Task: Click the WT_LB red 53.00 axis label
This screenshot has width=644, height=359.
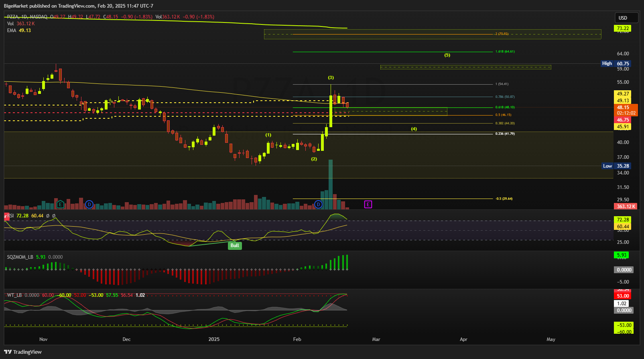Action: (x=623, y=296)
